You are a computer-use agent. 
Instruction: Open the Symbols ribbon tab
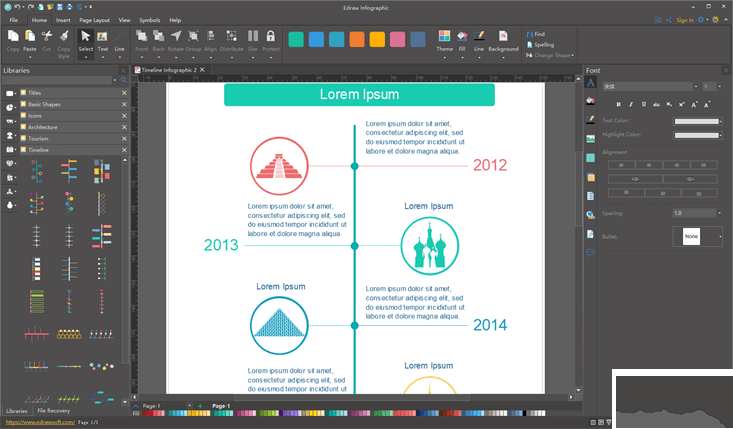pos(150,20)
